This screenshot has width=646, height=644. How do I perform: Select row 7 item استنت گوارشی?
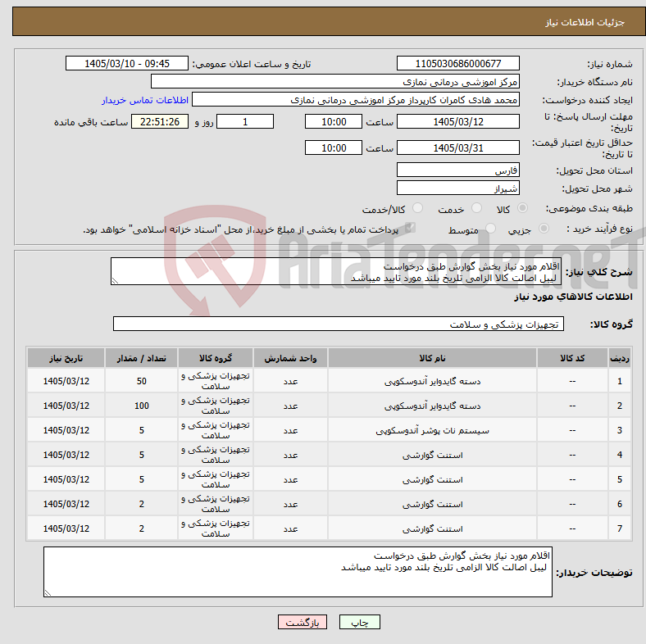click(432, 528)
